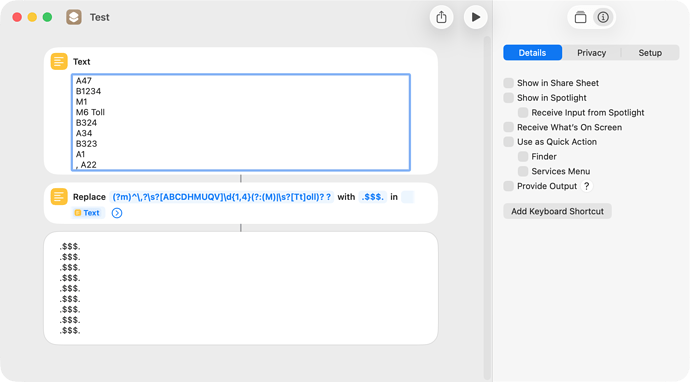Image resolution: width=690 pixels, height=382 pixels.
Task: Toggle the Finder checkbox
Action: pyautogui.click(x=523, y=157)
